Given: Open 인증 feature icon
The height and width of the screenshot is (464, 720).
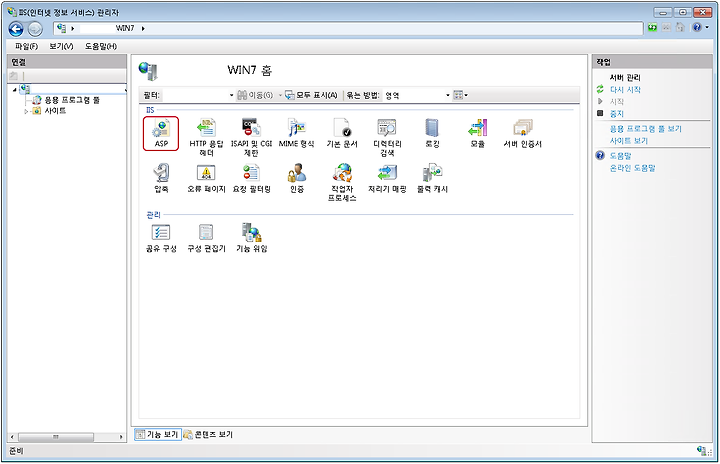Looking at the screenshot, I should [x=297, y=178].
